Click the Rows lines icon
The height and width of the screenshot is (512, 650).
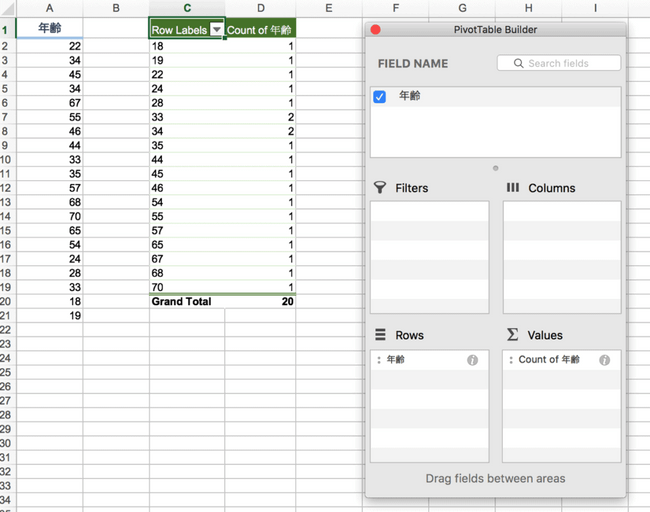(x=380, y=334)
